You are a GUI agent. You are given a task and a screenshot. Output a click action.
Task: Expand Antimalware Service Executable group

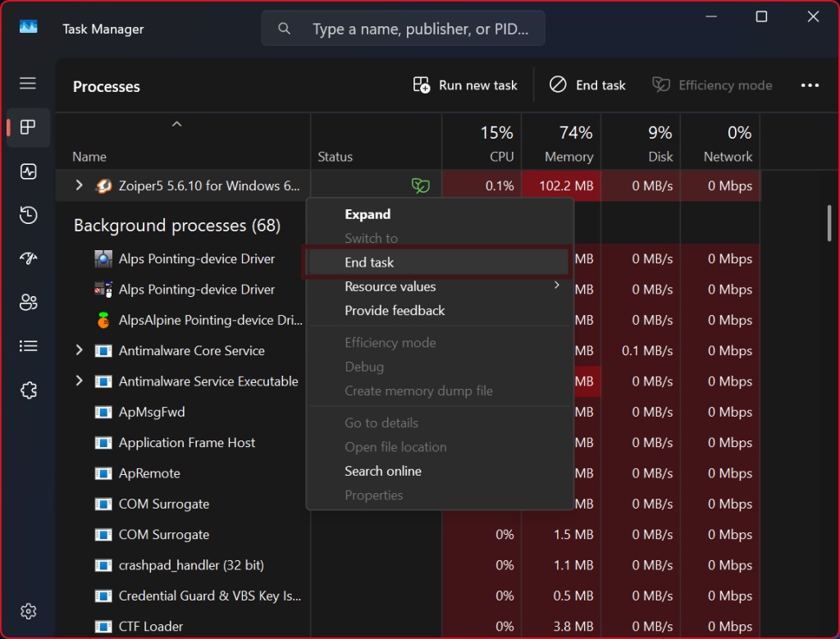(79, 381)
